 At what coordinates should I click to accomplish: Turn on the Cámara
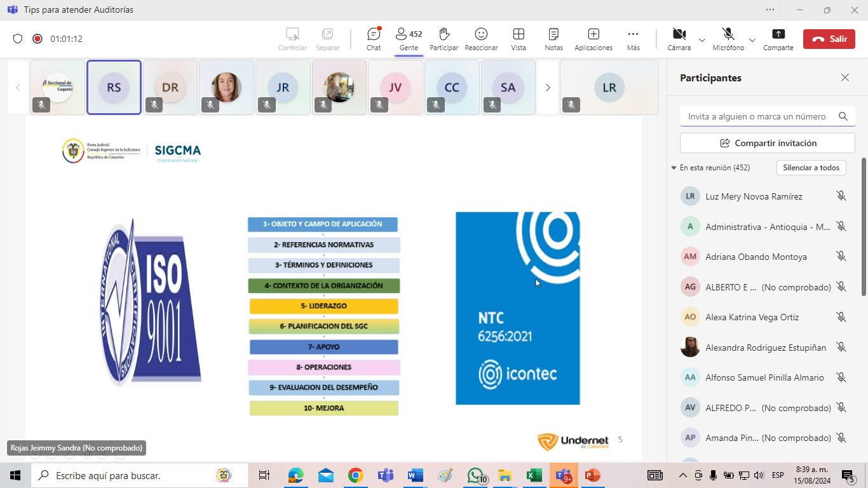click(679, 39)
